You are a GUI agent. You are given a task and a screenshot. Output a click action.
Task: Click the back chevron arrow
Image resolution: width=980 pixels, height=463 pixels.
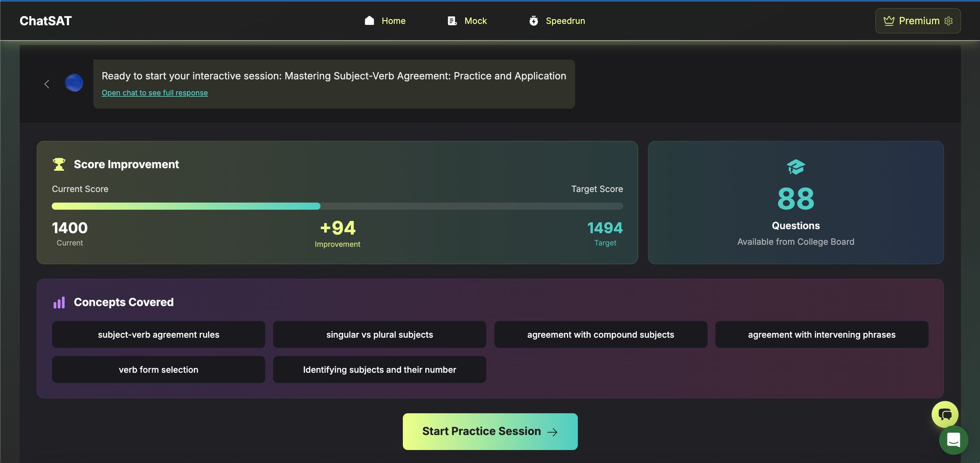pos(47,84)
